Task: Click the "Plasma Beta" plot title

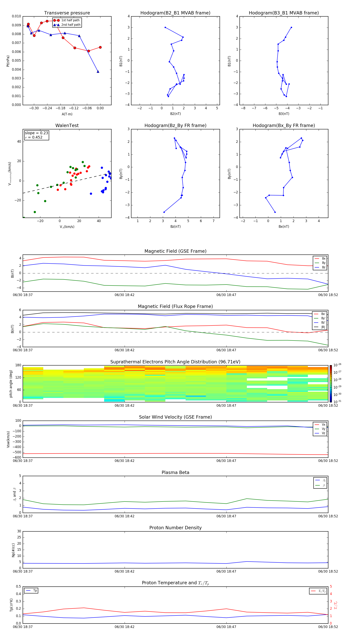Action: (x=175, y=472)
